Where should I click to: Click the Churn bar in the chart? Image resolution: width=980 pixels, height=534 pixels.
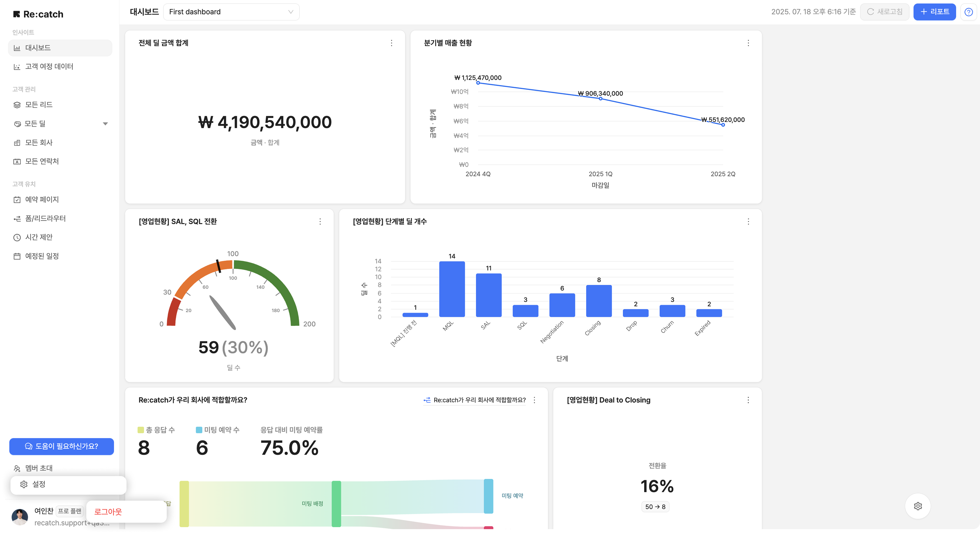(x=672, y=311)
